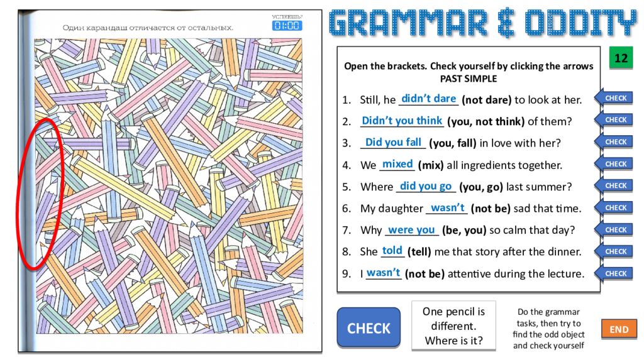Click CHECK arrow for 'She told' sentence

tap(613, 251)
